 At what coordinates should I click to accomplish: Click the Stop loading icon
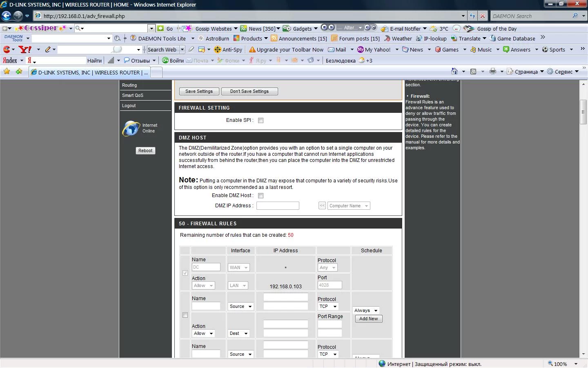click(x=483, y=16)
